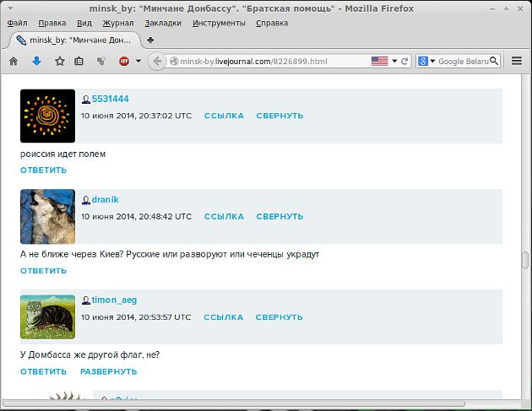Viewport: 532px width, 411px height.
Task: Reply to dranik's comment via ОТВЕТИТЬ
Action: 43,271
